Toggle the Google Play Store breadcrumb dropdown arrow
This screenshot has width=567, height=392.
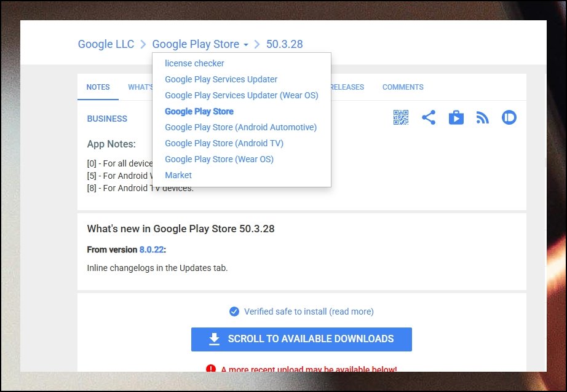(x=246, y=44)
